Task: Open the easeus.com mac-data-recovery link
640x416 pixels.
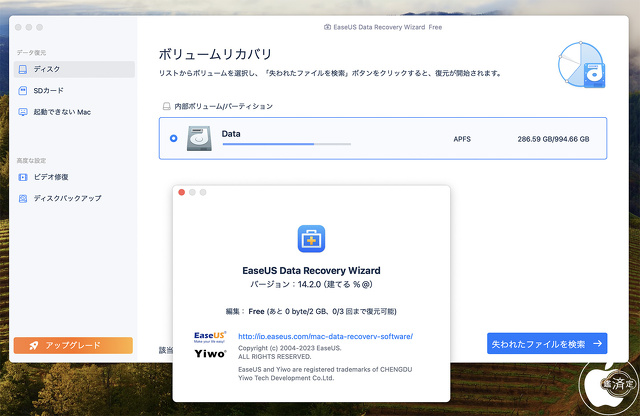Action: pos(325,337)
